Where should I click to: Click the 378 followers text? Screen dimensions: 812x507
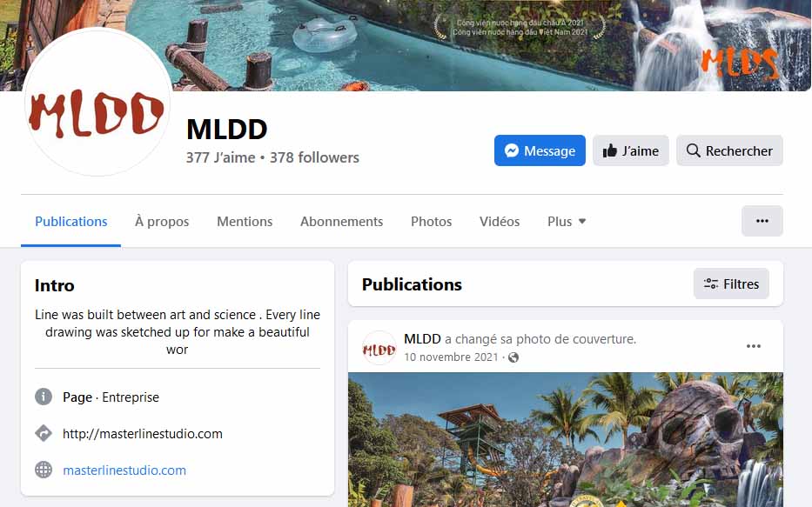(x=314, y=157)
